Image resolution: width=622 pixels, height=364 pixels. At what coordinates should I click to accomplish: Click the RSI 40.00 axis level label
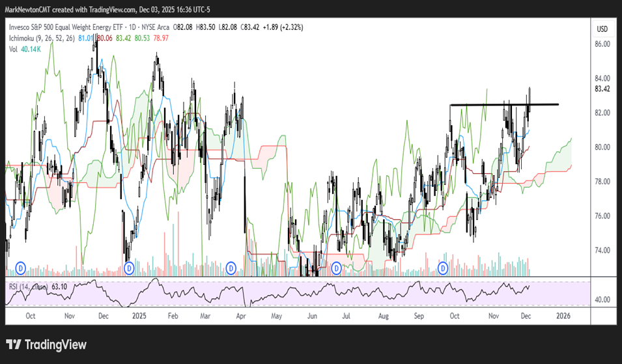tap(602, 300)
